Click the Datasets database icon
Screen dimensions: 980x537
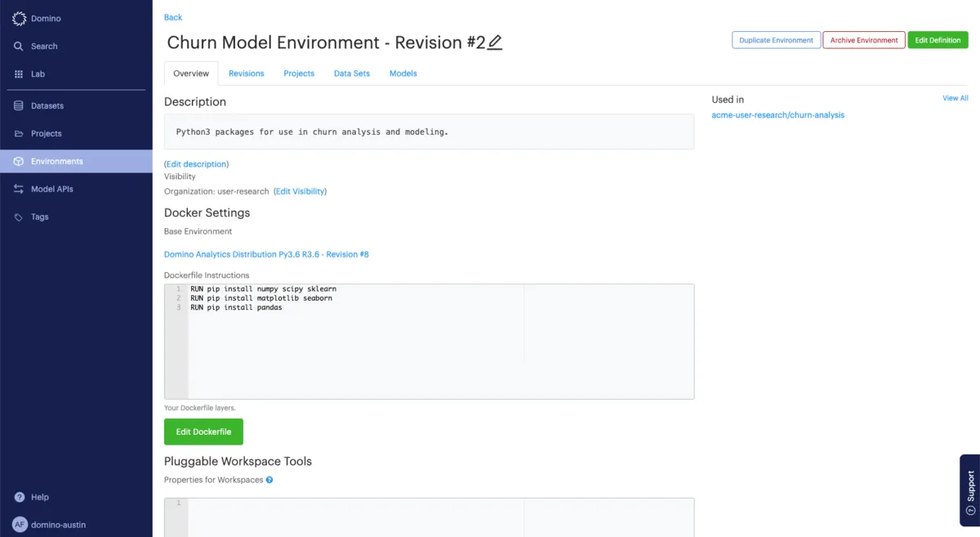19,106
